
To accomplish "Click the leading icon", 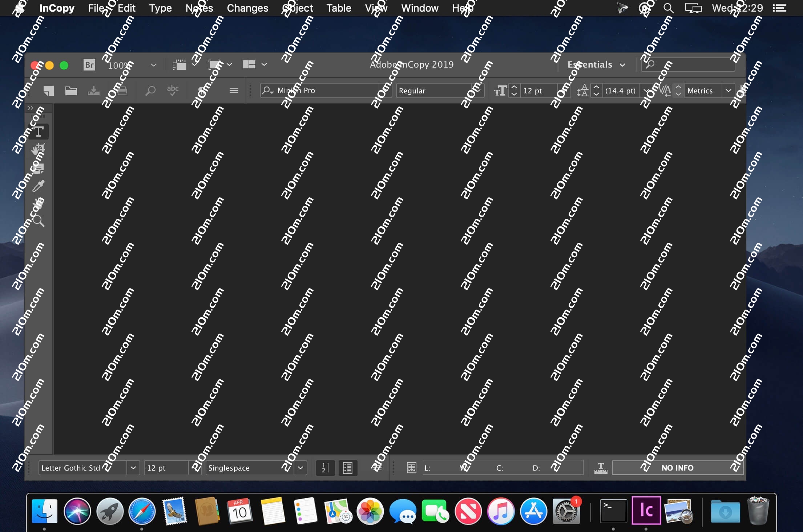I will [582, 90].
